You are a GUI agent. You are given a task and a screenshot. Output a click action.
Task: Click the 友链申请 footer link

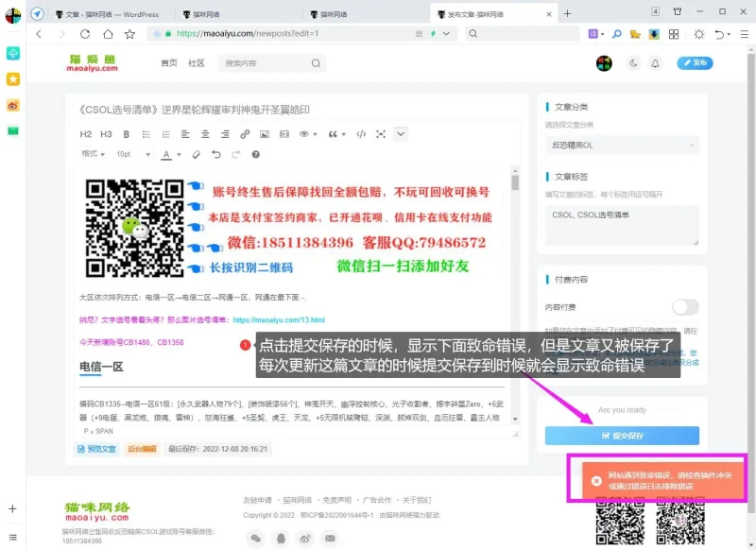[257, 500]
